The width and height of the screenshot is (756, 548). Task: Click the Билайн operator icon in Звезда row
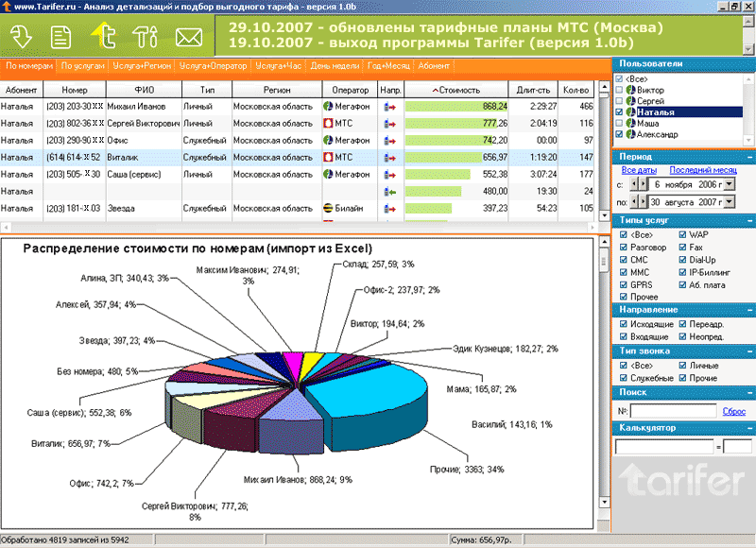(x=328, y=208)
